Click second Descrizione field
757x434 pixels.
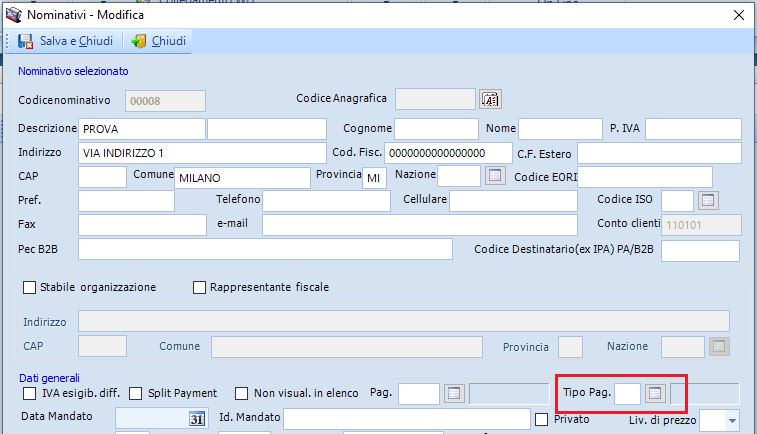tap(267, 129)
